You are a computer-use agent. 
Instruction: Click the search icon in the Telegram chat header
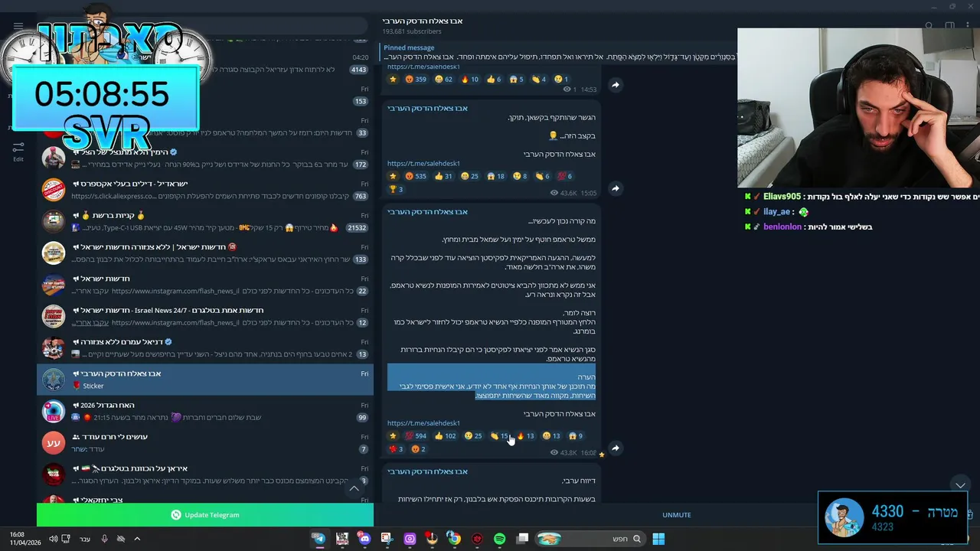tap(929, 26)
